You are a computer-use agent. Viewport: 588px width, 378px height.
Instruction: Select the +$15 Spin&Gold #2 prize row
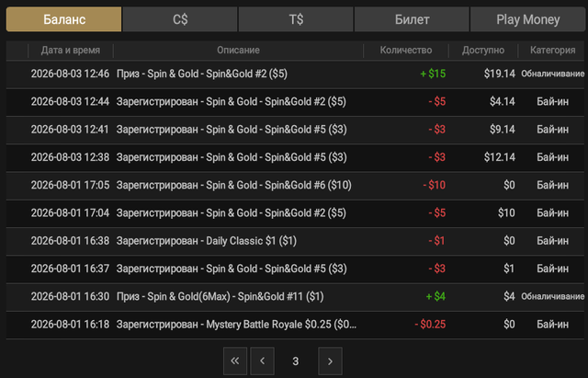[295, 74]
